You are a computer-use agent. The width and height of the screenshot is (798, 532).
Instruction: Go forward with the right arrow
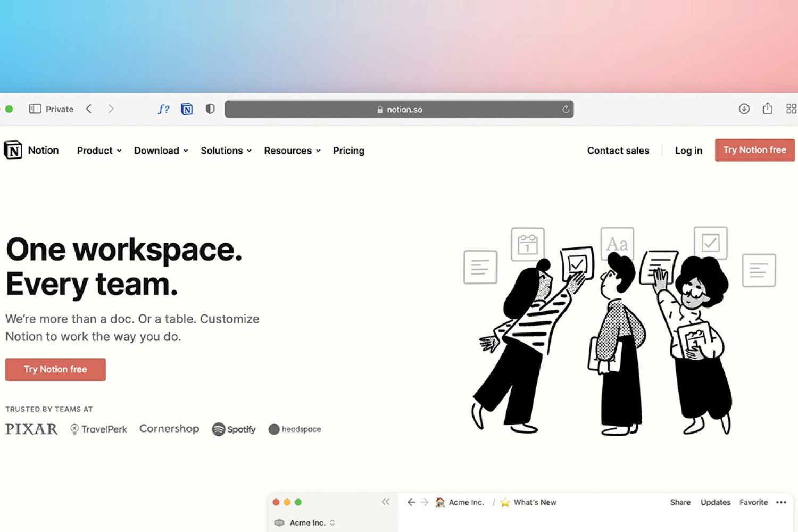pos(111,109)
